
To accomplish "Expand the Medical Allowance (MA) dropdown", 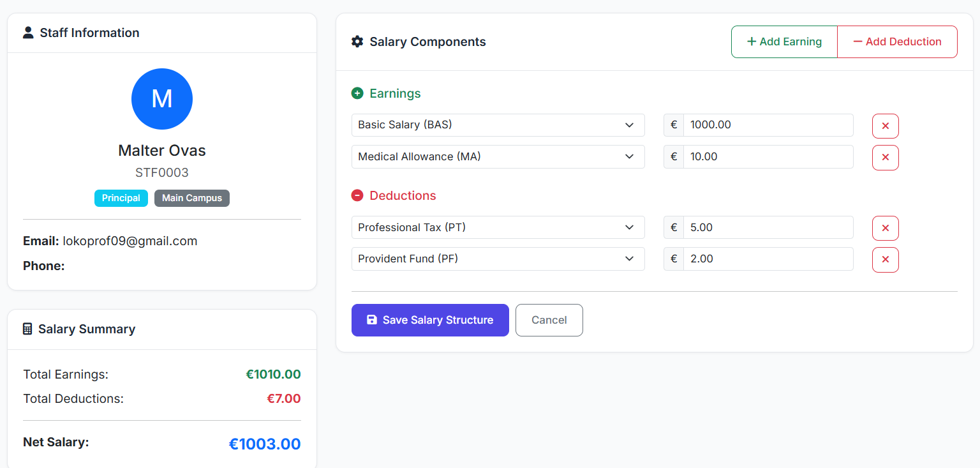I will tap(498, 156).
